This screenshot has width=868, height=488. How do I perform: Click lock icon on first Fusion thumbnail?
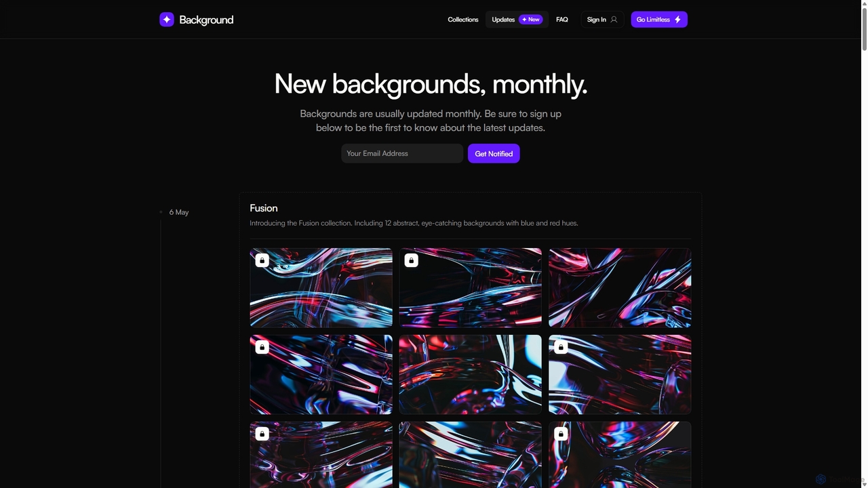[262, 260]
